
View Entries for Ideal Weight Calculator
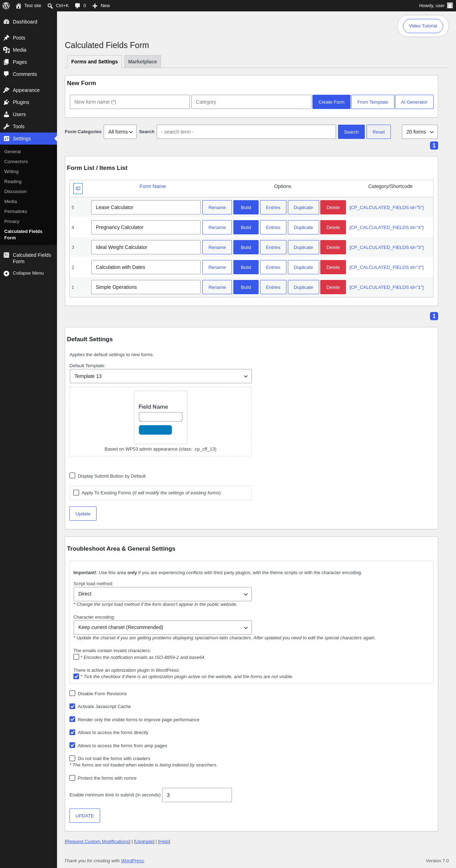coord(273,247)
